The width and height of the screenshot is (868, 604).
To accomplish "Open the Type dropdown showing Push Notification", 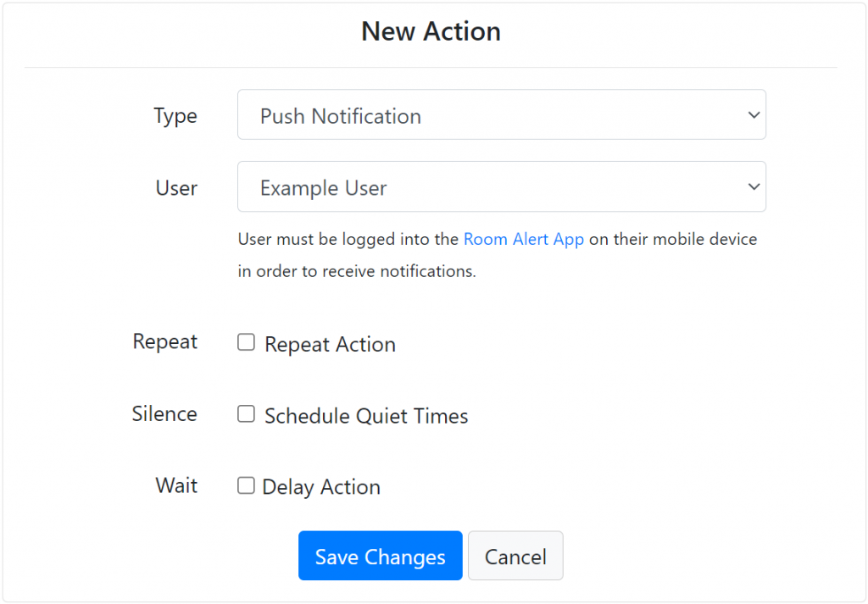I will [x=500, y=114].
